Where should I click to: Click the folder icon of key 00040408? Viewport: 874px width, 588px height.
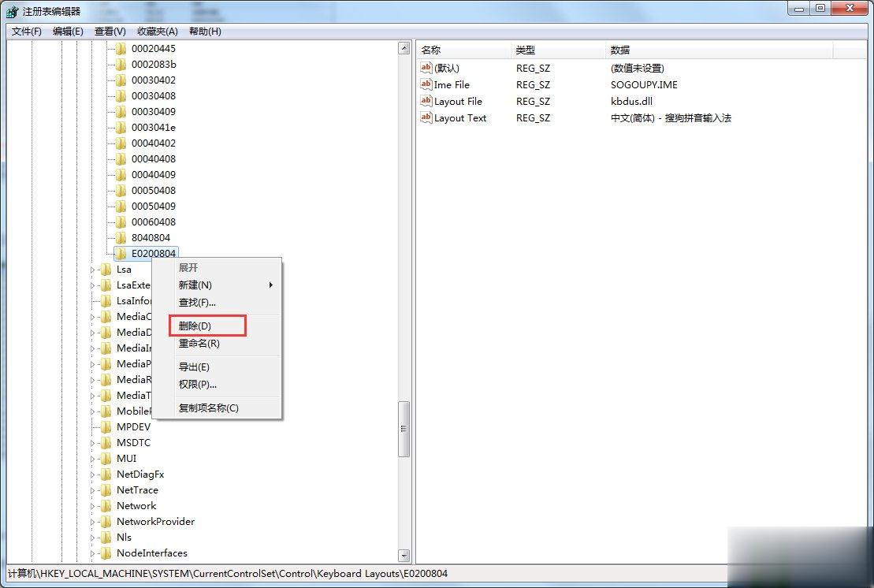pyautogui.click(x=121, y=159)
